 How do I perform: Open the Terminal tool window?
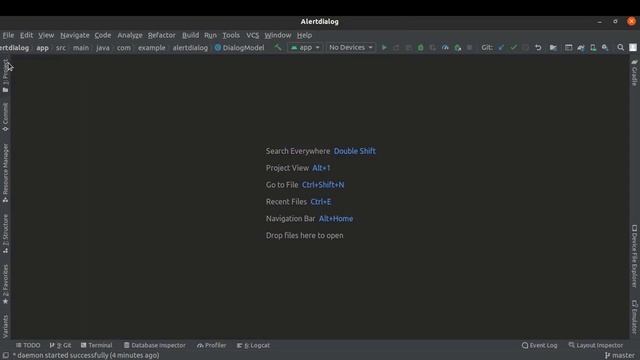pyautogui.click(x=96, y=345)
